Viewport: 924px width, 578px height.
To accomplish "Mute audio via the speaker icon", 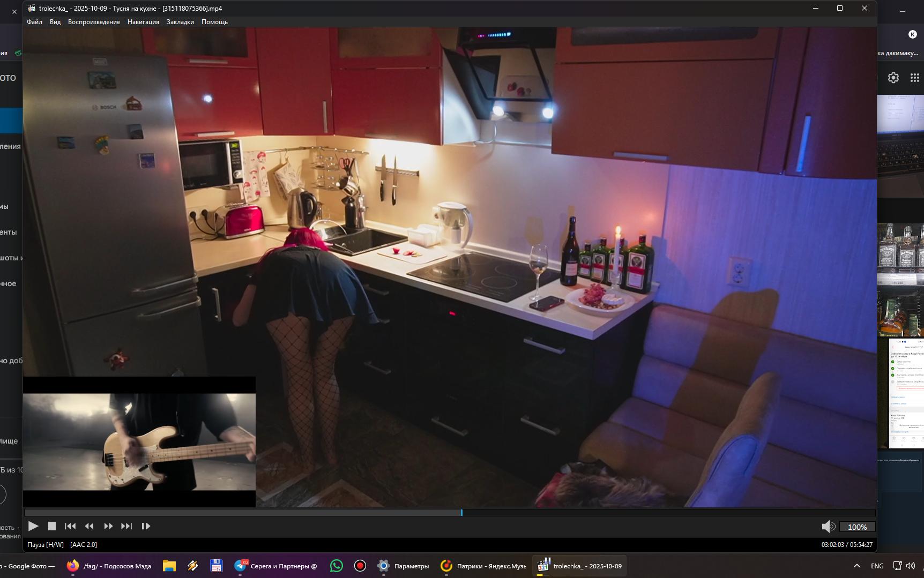I will pyautogui.click(x=828, y=527).
